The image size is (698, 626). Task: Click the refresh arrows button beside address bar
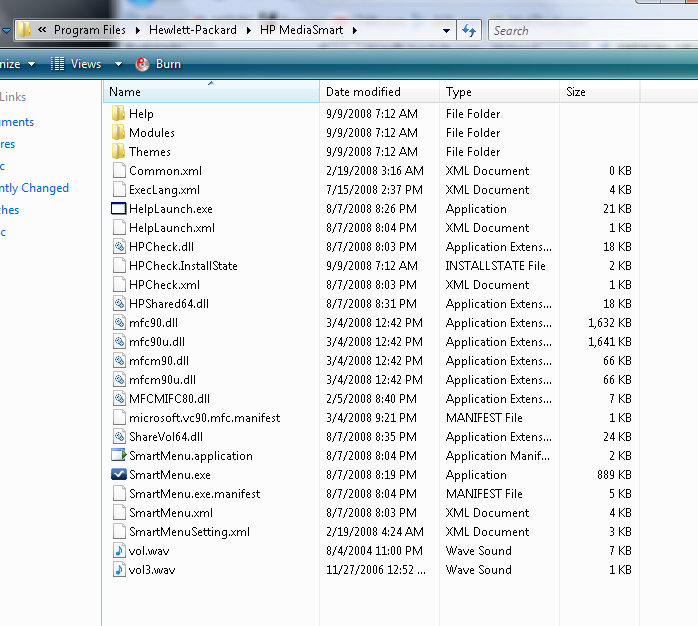point(469,30)
